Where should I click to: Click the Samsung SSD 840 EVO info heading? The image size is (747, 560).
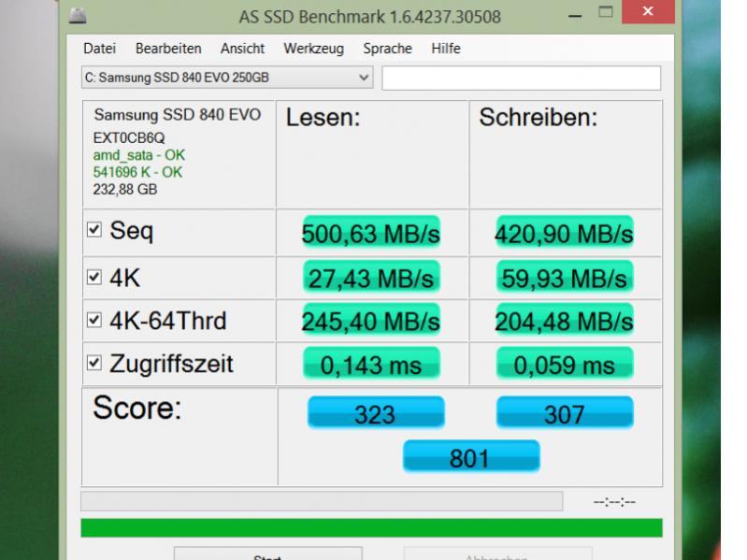coord(178,115)
